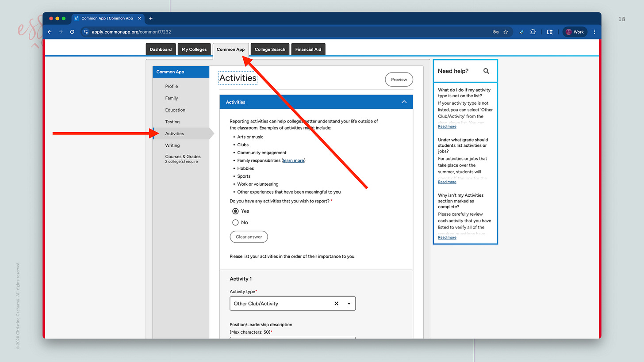Click the Position/Leadership description input field
This screenshot has height=362, width=644.
[x=292, y=338]
